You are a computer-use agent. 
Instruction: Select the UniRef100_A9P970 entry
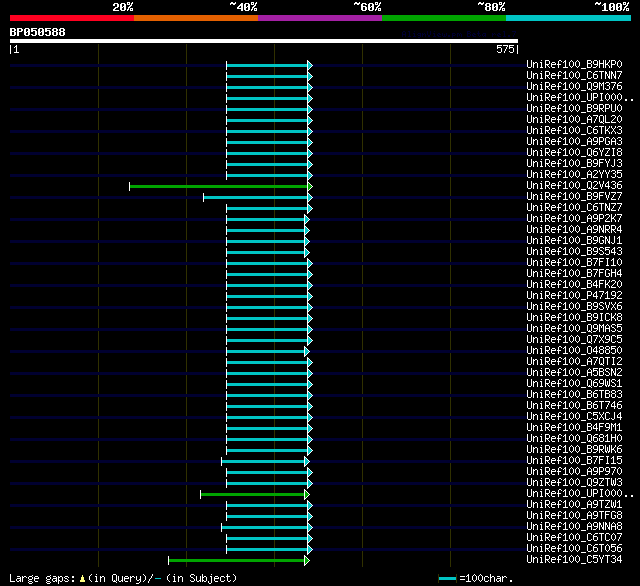574,472
